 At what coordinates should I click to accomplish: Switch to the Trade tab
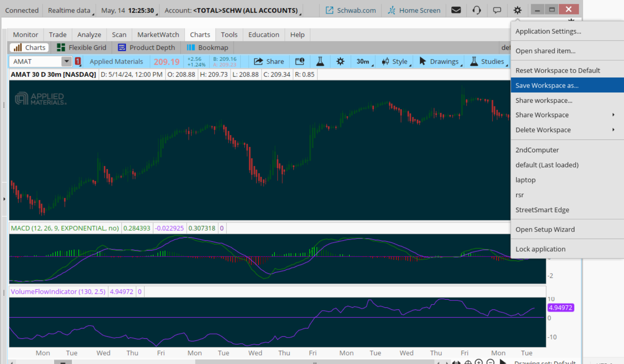(58, 35)
